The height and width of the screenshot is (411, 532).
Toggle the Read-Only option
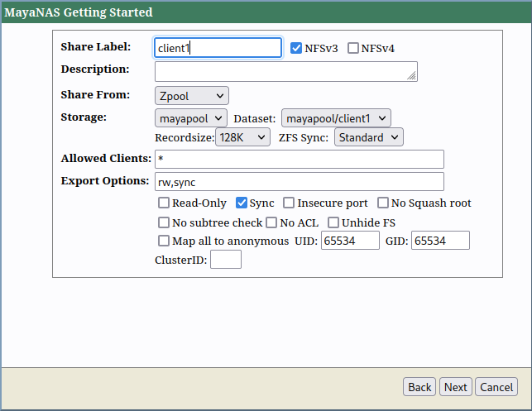coord(164,203)
